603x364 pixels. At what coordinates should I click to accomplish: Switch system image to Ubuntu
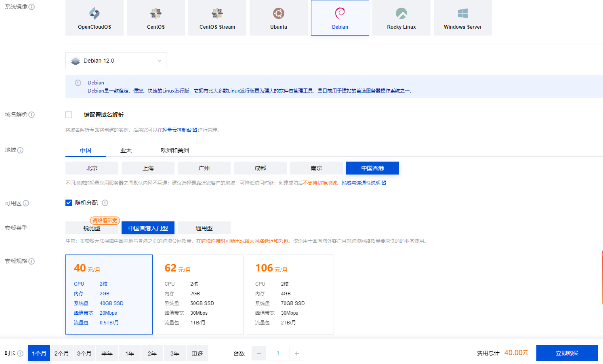[278, 18]
